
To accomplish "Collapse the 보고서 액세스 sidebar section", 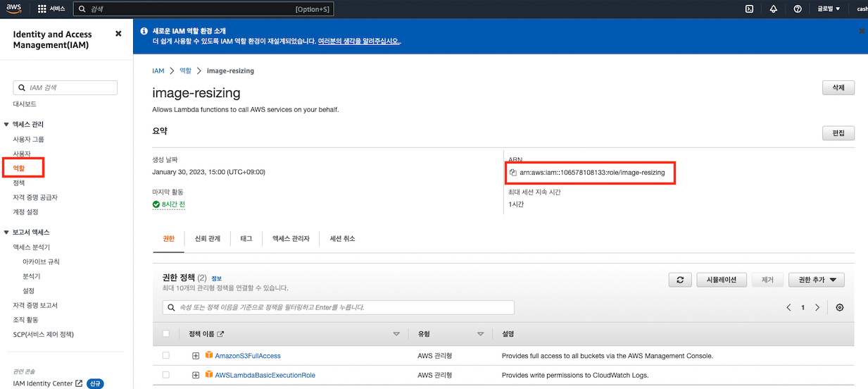I will click(6, 233).
